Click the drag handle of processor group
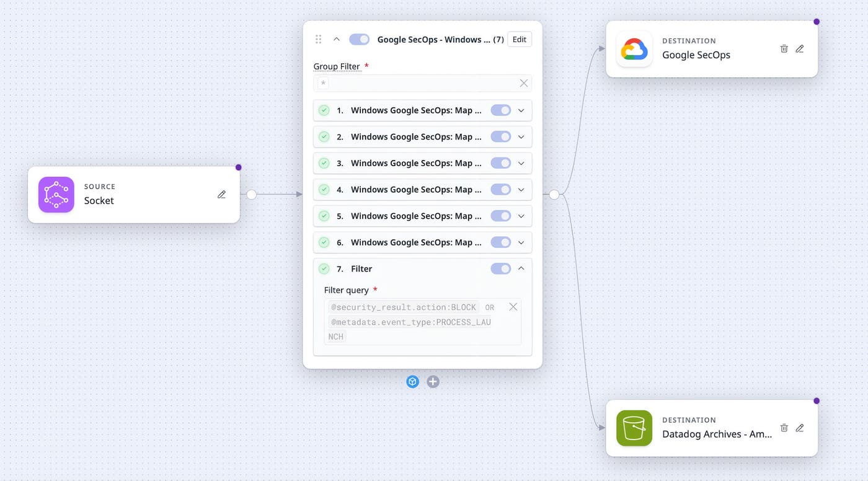 [319, 39]
